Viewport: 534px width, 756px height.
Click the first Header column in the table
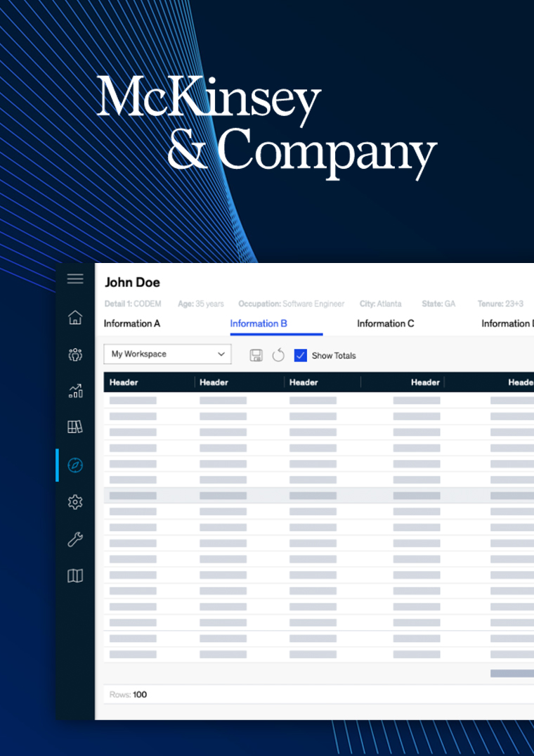pos(124,383)
